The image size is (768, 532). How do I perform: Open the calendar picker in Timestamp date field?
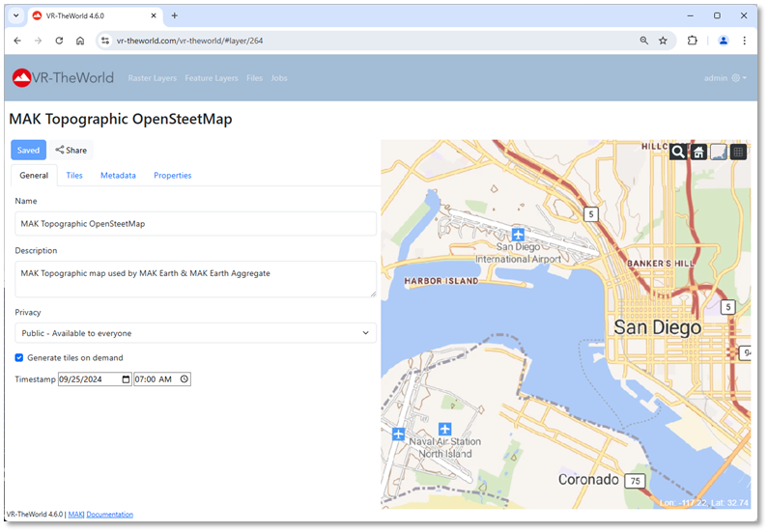[x=126, y=379]
